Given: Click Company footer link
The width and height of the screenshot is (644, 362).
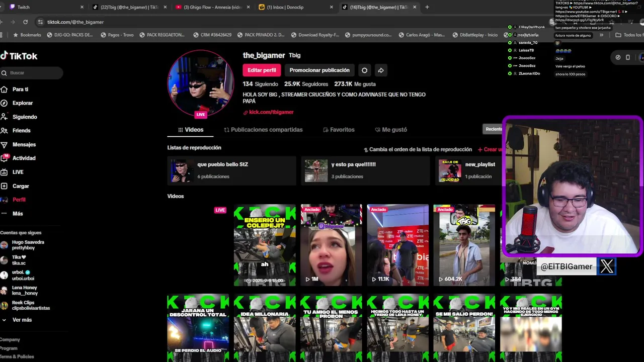Looking at the screenshot, I should click(x=10, y=340).
